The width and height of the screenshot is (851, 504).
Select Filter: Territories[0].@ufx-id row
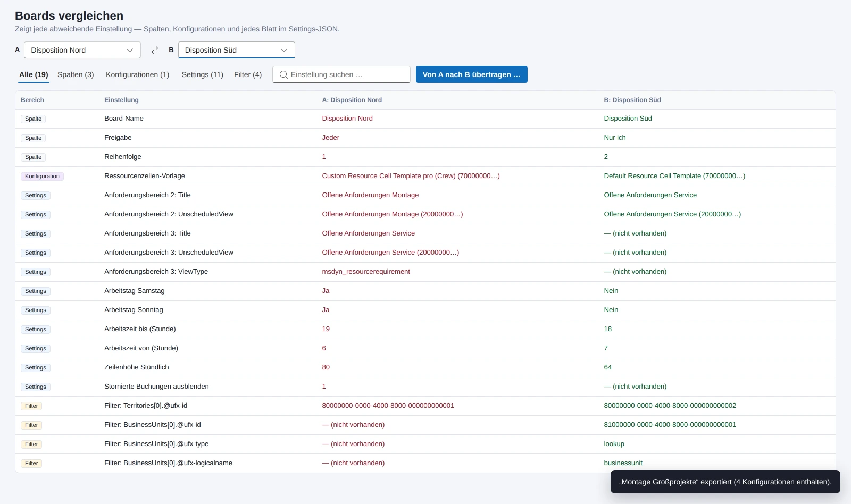425,406
